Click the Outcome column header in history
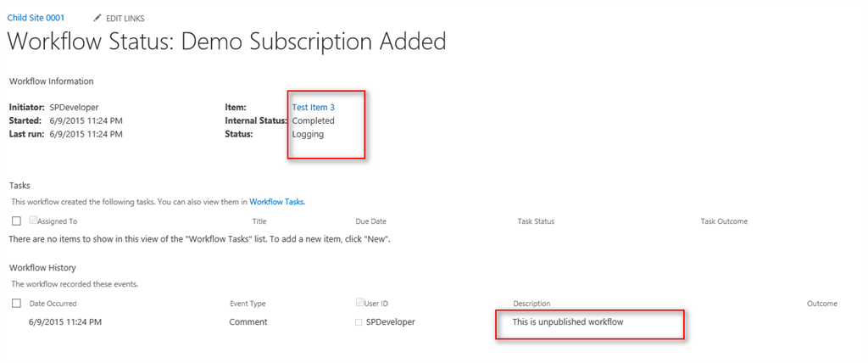Image resolution: width=868 pixels, height=363 pixels. (x=821, y=304)
